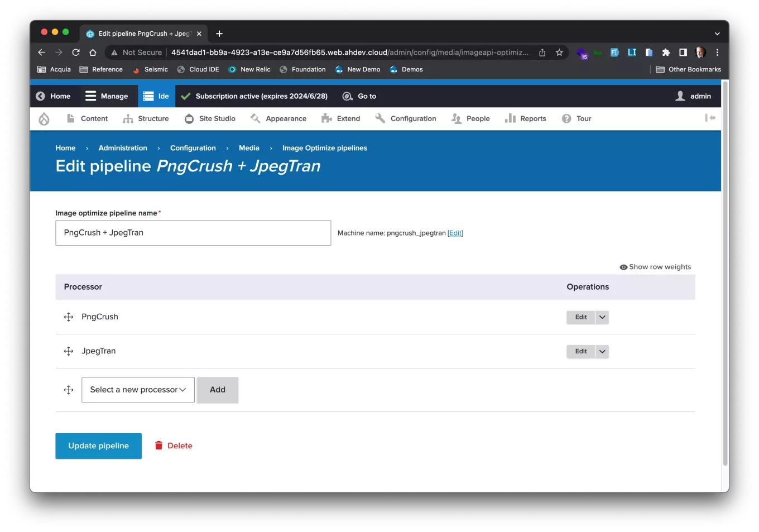Open the PngCrush Edit operations dropdown arrow
Image resolution: width=759 pixels, height=532 pixels.
tap(602, 317)
